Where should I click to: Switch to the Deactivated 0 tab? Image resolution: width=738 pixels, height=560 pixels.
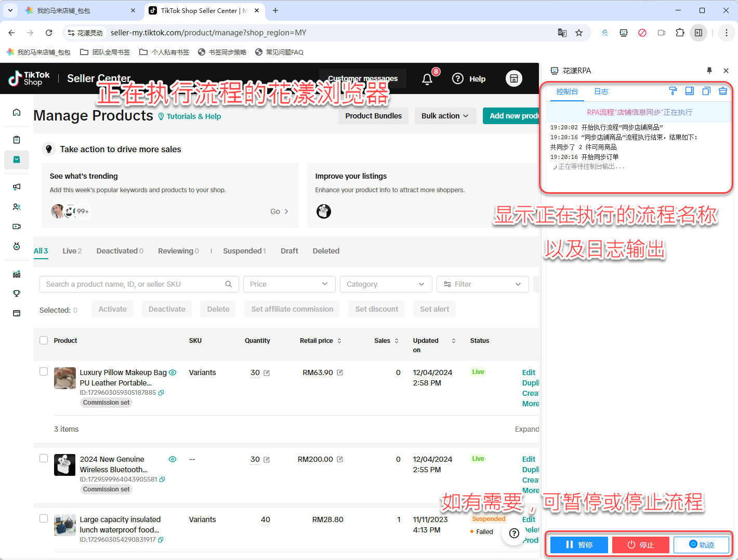120,251
